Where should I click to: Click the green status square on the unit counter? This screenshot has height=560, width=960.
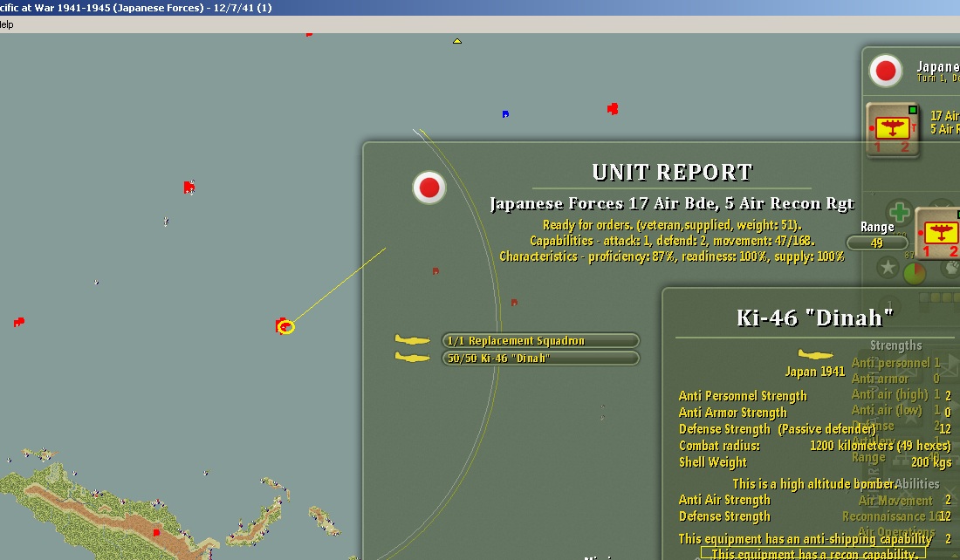(912, 110)
